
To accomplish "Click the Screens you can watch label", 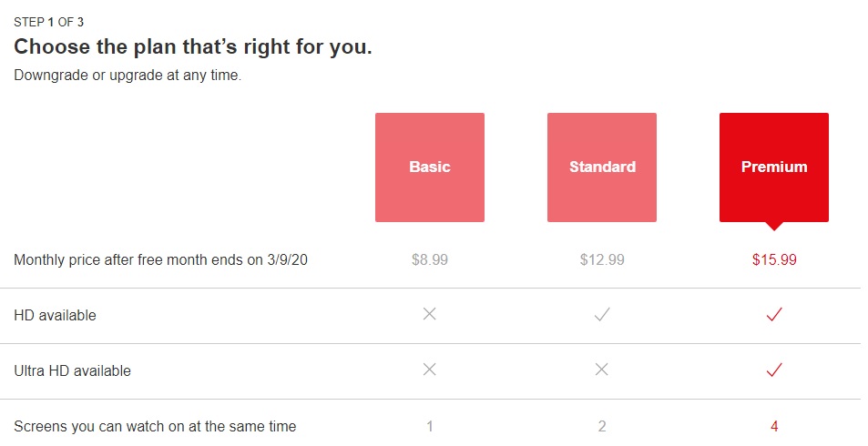I will [155, 426].
